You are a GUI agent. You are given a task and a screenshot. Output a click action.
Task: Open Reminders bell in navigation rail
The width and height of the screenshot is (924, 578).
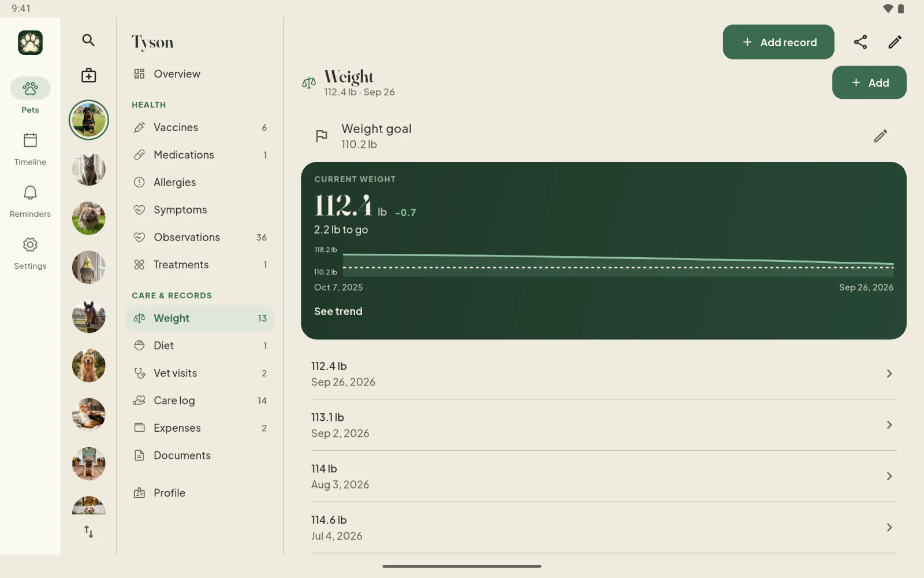click(x=30, y=201)
